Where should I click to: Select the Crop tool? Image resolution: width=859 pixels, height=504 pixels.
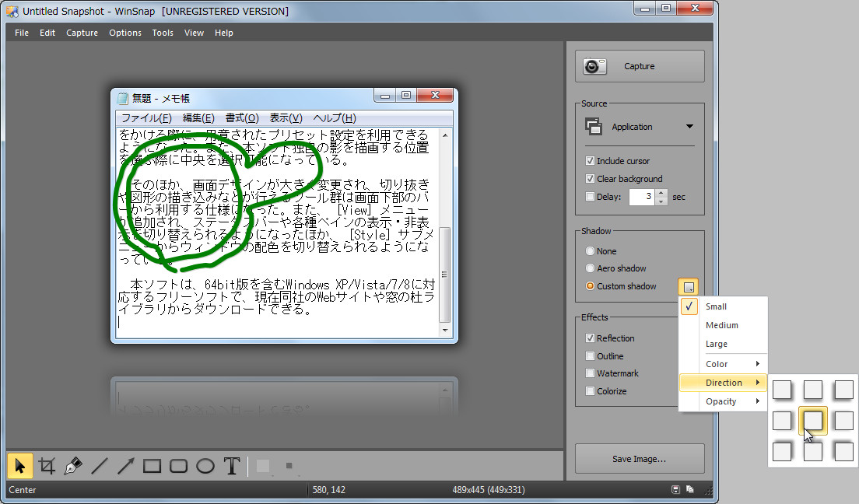click(x=47, y=466)
